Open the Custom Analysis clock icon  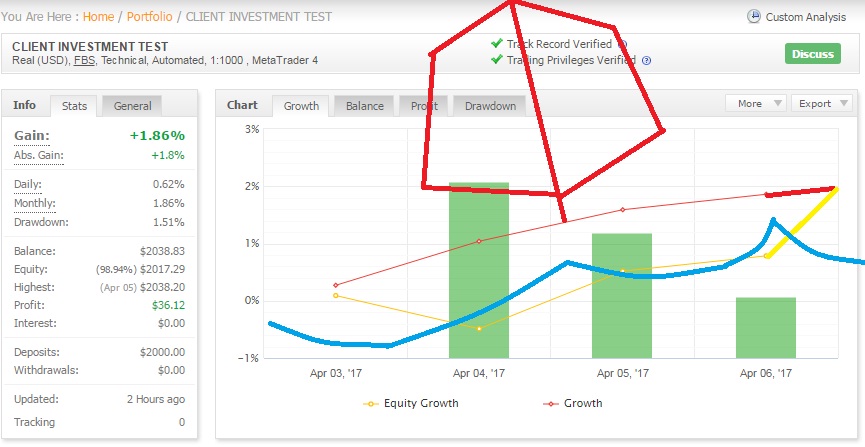[754, 17]
